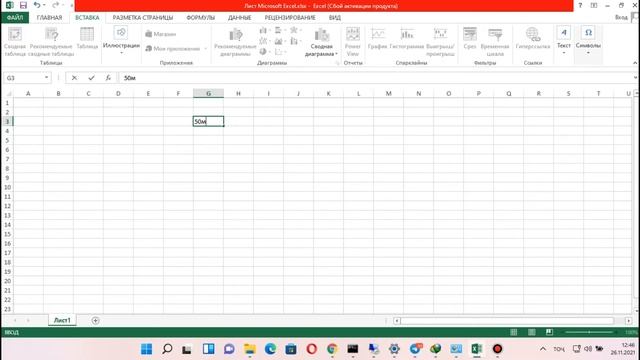Click the formula bar containing 50м

[x=376, y=78]
